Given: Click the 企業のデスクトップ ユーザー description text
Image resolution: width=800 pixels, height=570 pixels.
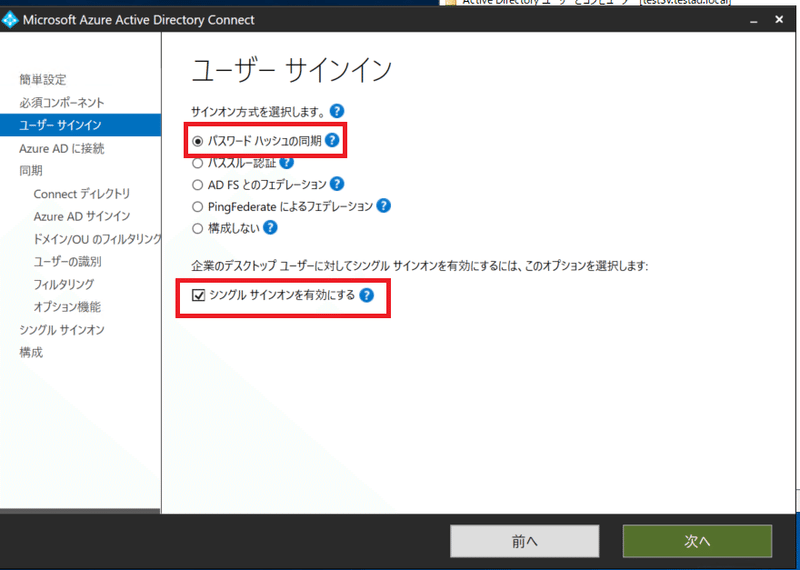Looking at the screenshot, I should (x=419, y=266).
